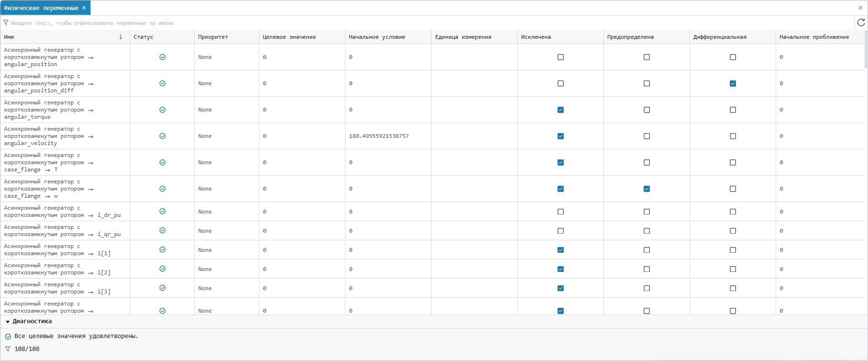Image resolution: width=868 pixels, height=361 pixels.
Task: Click the funnel icon beside 108/108 count
Action: 8,349
